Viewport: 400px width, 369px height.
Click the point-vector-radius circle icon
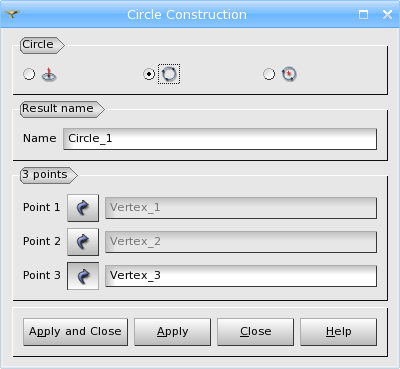point(49,74)
